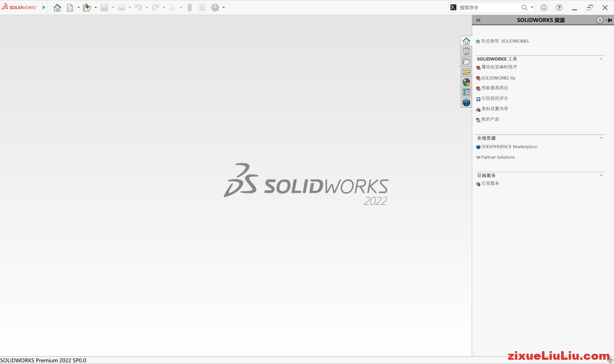Open the New document dropdown arrow
The width and height of the screenshot is (614, 364).
[x=78, y=7]
